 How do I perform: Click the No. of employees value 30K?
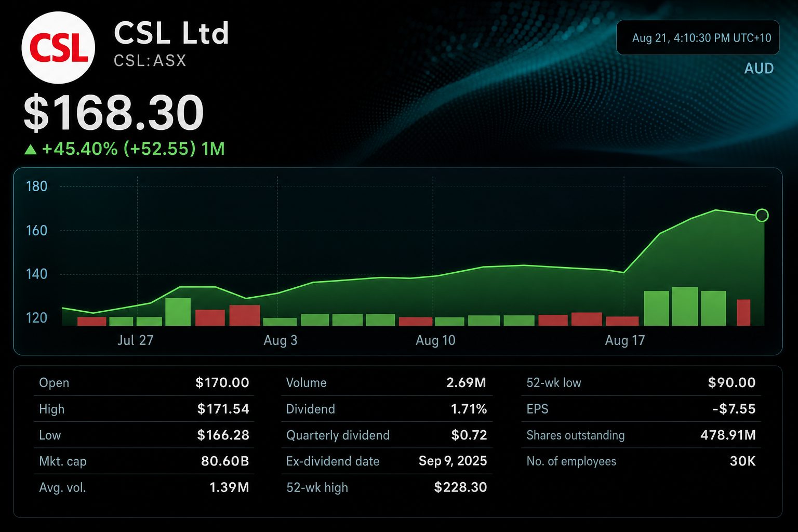(743, 461)
